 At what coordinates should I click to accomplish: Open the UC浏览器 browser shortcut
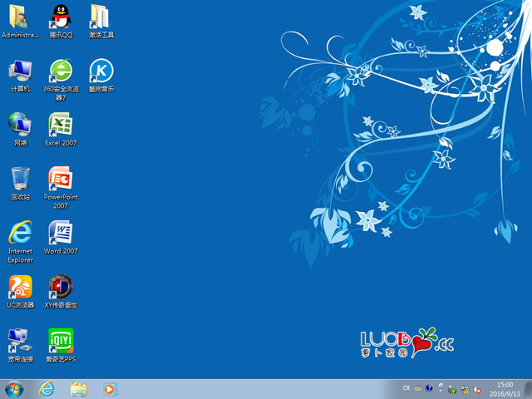[x=20, y=292]
